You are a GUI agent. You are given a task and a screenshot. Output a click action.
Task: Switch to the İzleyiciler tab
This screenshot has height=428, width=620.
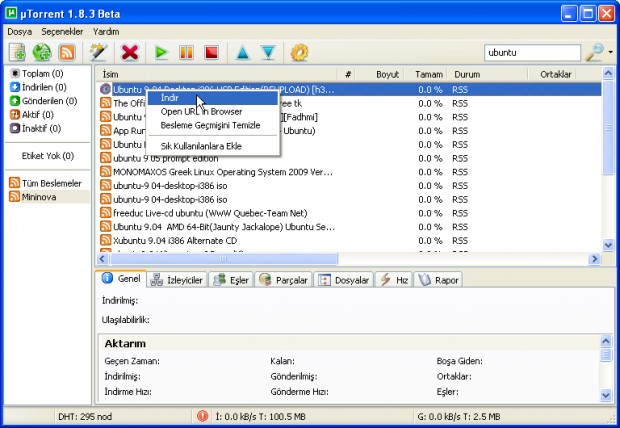(x=177, y=280)
